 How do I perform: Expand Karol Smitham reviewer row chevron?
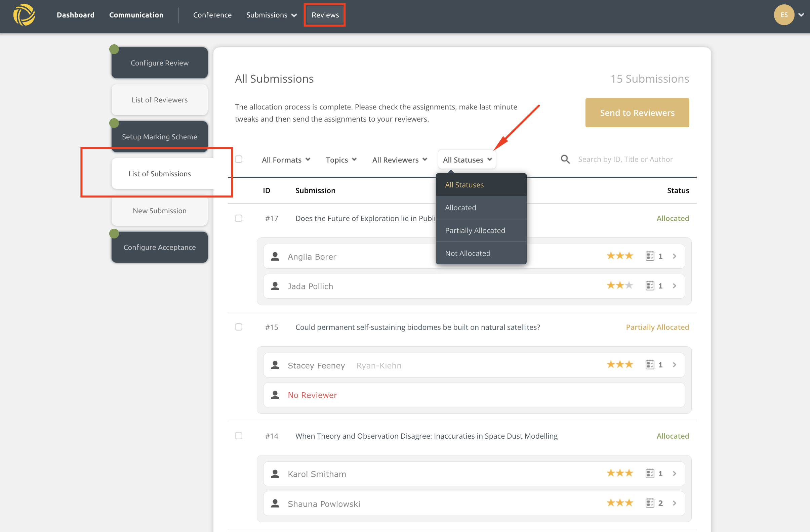[x=675, y=474]
